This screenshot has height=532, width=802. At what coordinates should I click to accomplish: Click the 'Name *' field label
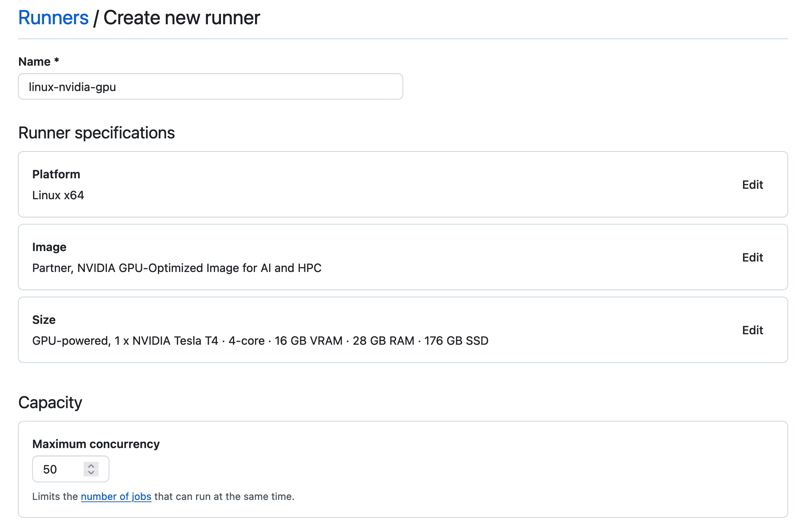click(x=39, y=62)
